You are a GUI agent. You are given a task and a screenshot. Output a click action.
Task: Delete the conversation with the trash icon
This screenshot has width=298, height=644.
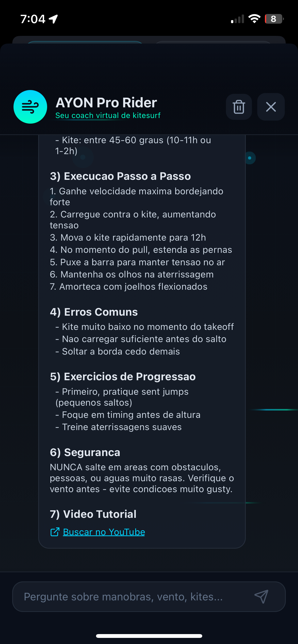tap(239, 107)
